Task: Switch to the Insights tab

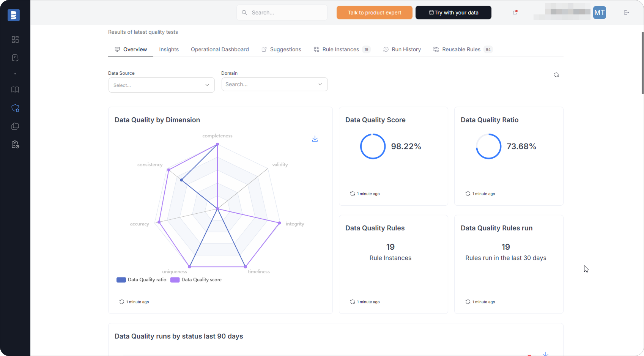Action: [169, 49]
